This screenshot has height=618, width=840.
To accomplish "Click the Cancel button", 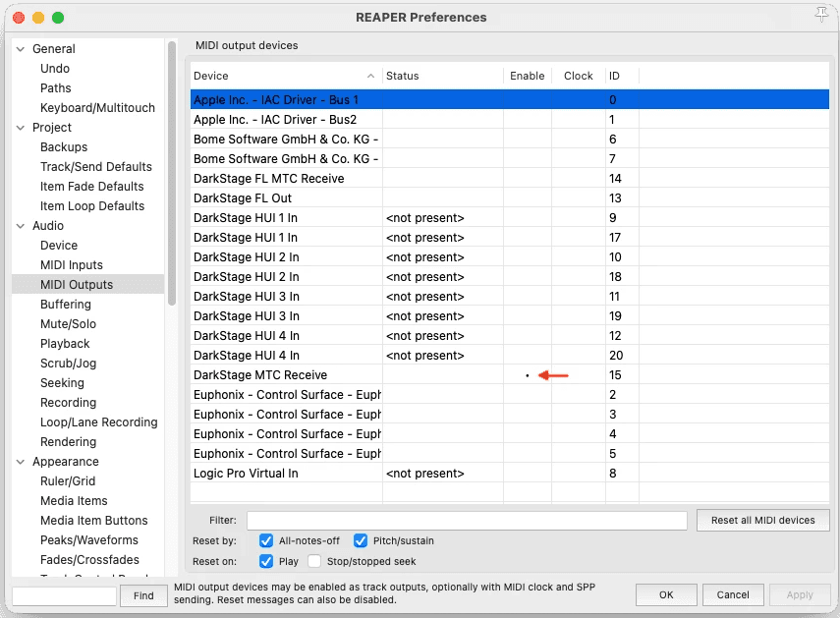I will 733,595.
